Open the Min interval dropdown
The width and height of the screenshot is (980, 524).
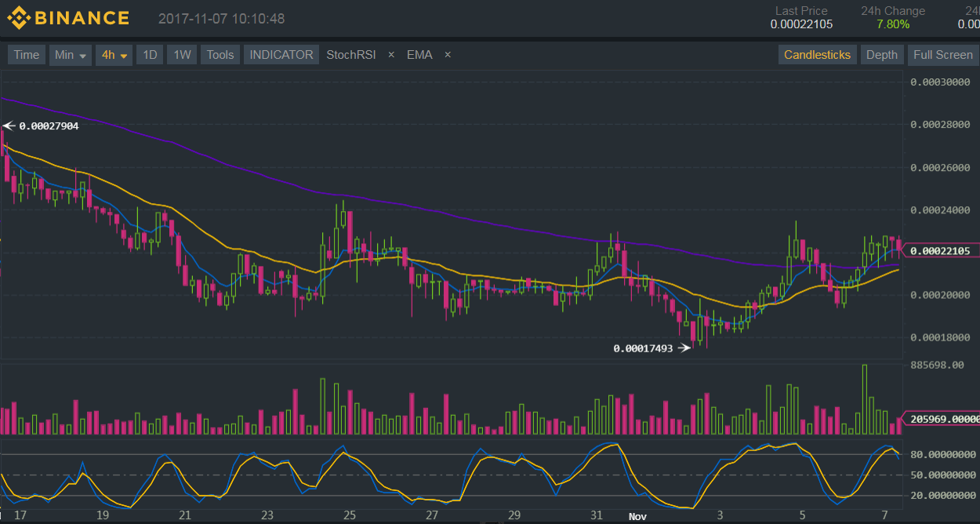pos(71,55)
